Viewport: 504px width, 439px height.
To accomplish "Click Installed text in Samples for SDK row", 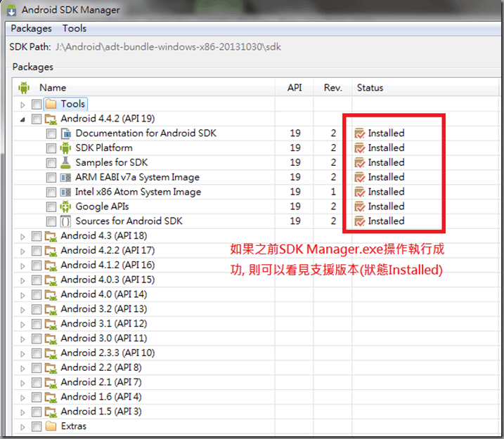I will (386, 162).
